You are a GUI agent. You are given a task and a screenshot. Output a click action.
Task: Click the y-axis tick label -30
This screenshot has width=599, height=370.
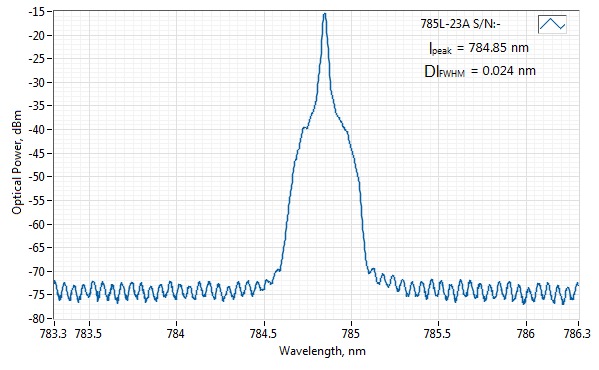click(x=36, y=82)
